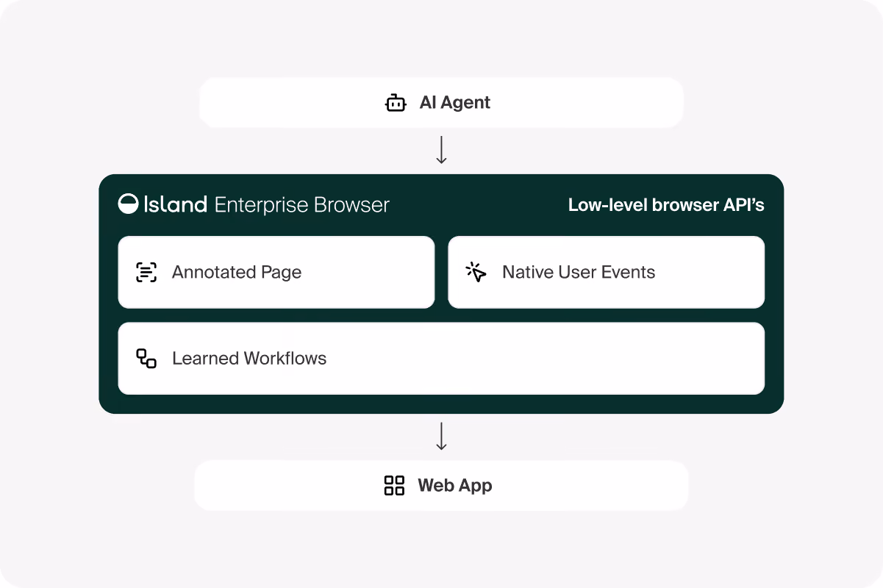Click the "Low-level browser API's" label
Image resolution: width=883 pixels, height=588 pixels.
tap(666, 205)
